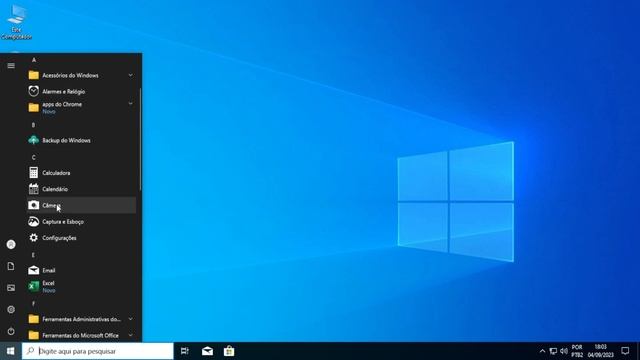Click the Start menu app list scrollbar
The height and width of the screenshot is (360, 640).
(140, 139)
